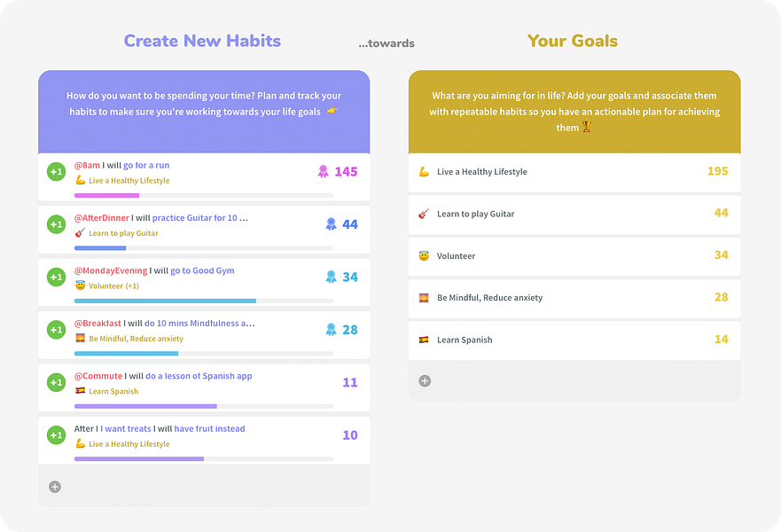This screenshot has width=781, height=532.
Task: Select the Learn to play Guitar goal
Action: point(574,215)
